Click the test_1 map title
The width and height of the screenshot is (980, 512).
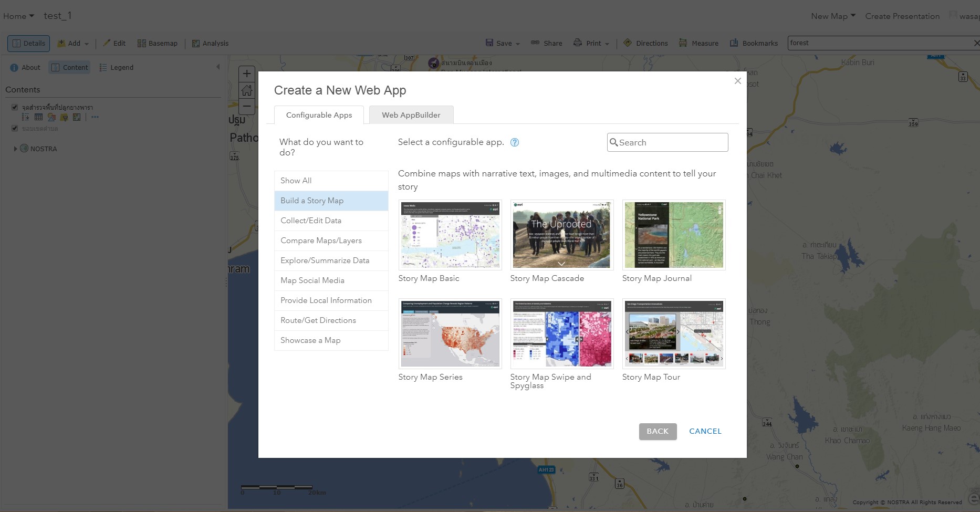pos(57,16)
